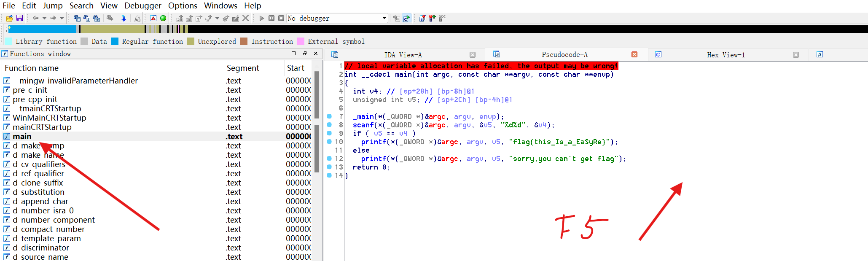Click the structures tab icon after Hex View-1
Screen dimensions: 868x261
tap(820, 54)
